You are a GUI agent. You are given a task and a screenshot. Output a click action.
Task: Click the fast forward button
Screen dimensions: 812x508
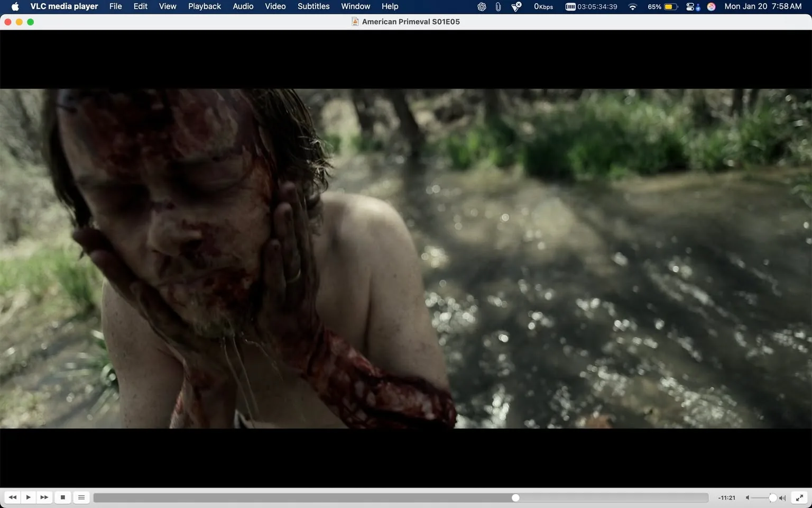click(x=44, y=497)
